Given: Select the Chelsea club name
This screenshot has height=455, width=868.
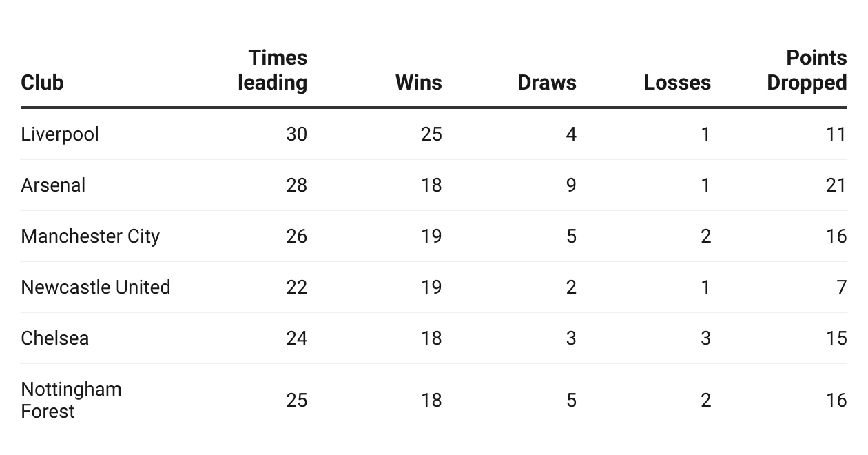Looking at the screenshot, I should pyautogui.click(x=55, y=338).
